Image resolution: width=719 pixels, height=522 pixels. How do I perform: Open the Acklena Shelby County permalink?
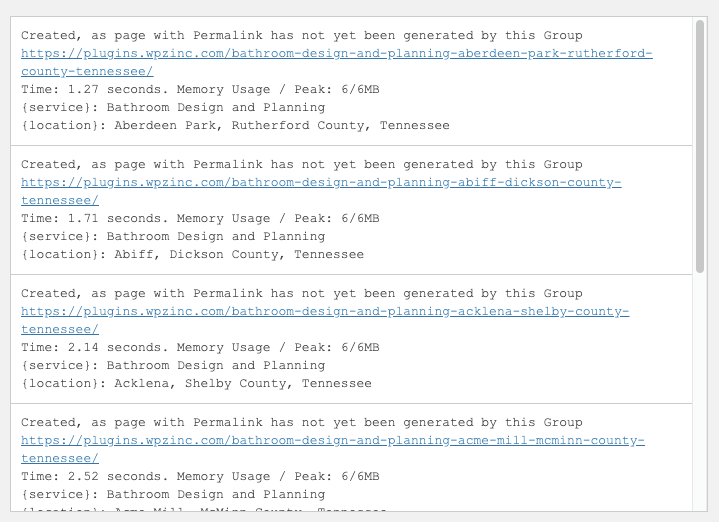point(324,312)
